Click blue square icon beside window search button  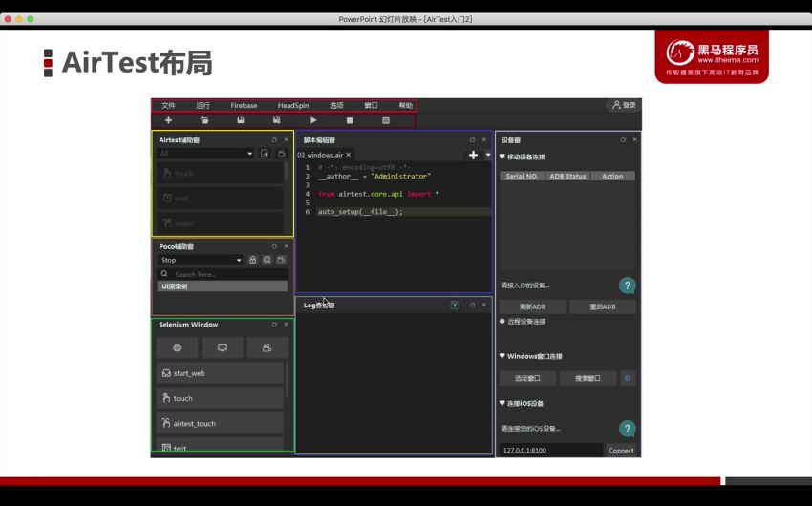pyautogui.click(x=628, y=378)
